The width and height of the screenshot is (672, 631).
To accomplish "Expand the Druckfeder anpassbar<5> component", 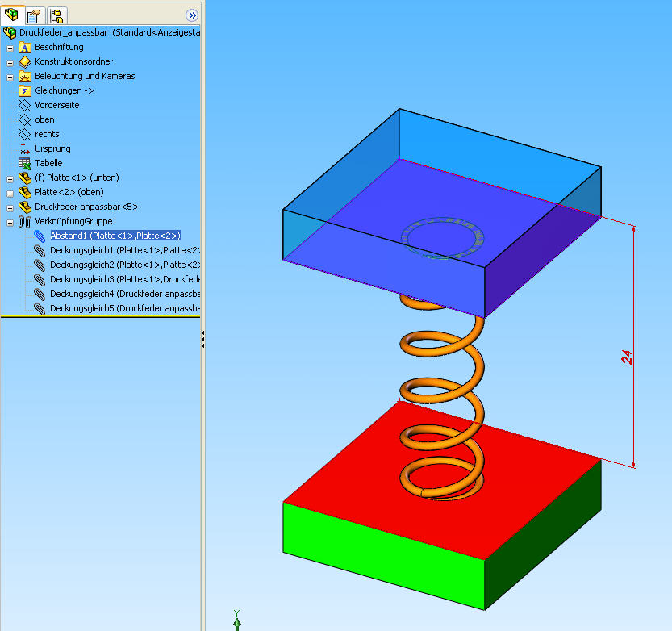I will (x=10, y=208).
